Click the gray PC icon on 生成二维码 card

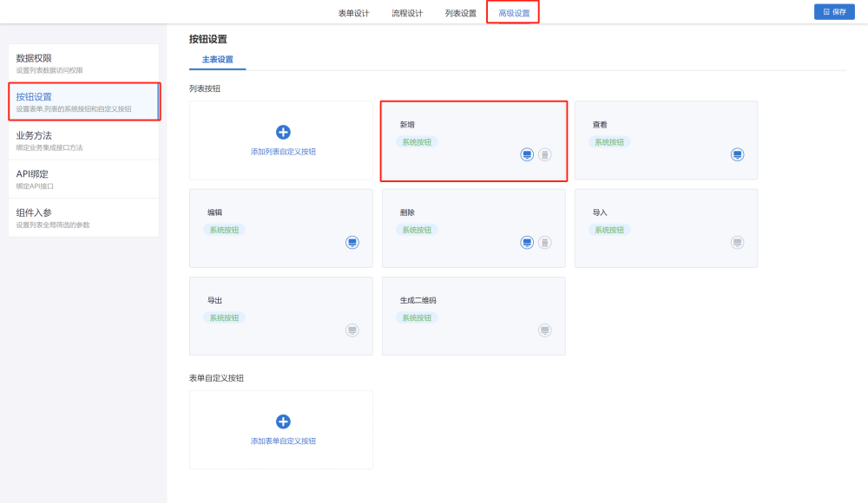[544, 330]
